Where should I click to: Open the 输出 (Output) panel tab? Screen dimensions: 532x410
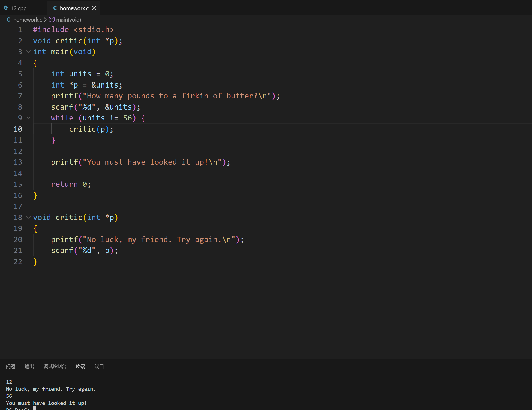(29, 366)
